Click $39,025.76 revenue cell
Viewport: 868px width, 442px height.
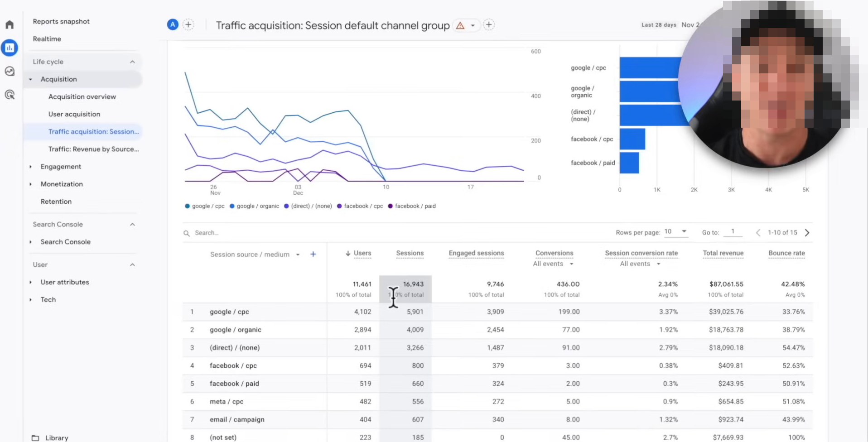726,312
